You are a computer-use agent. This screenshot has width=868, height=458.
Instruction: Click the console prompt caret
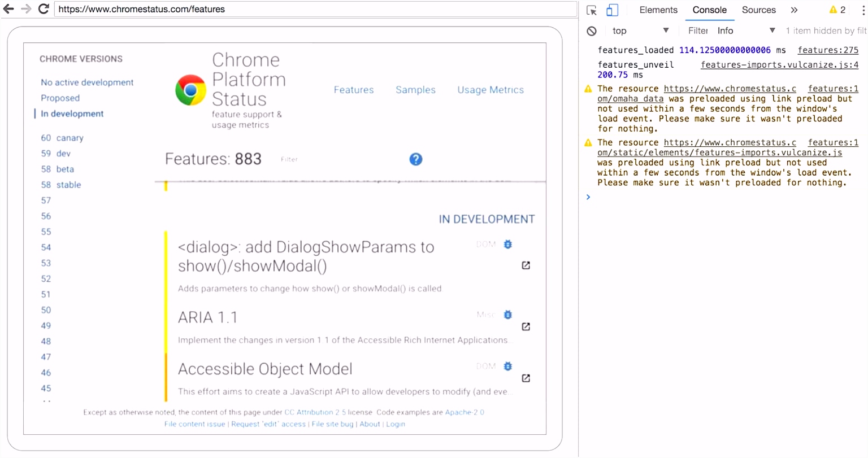[x=588, y=197]
